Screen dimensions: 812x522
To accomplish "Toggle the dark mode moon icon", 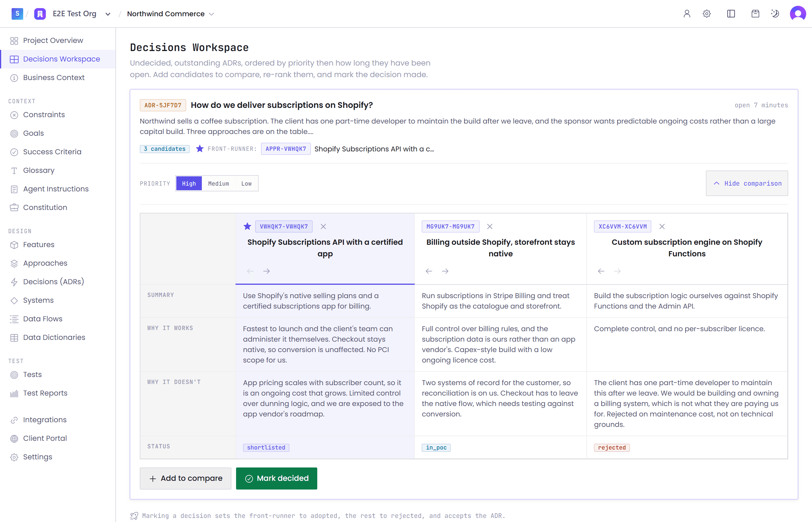I will [775, 14].
